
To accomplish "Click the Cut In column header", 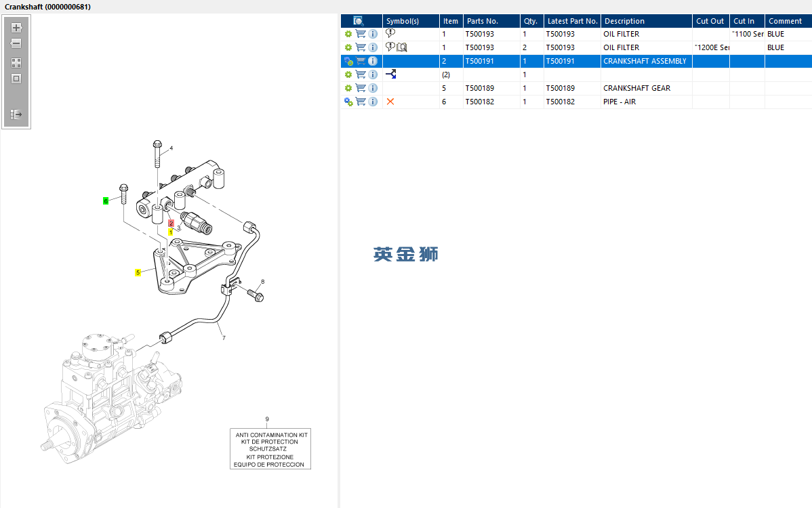I will [x=747, y=21].
